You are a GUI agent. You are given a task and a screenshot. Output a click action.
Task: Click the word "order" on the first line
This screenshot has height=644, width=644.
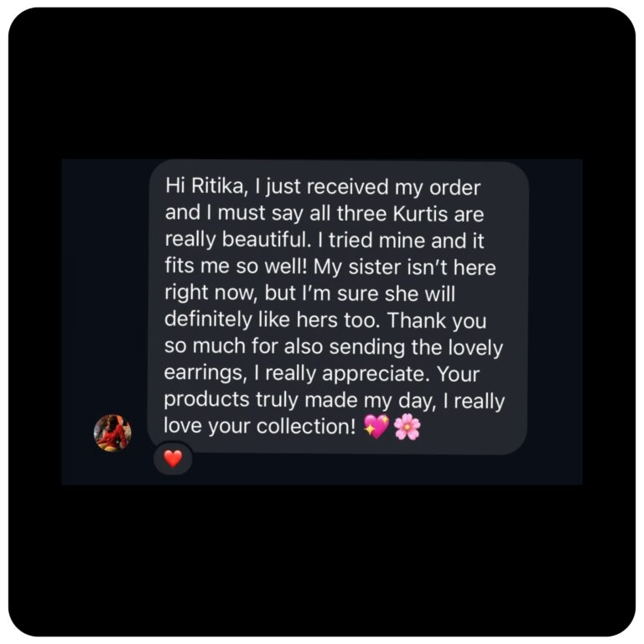454,188
